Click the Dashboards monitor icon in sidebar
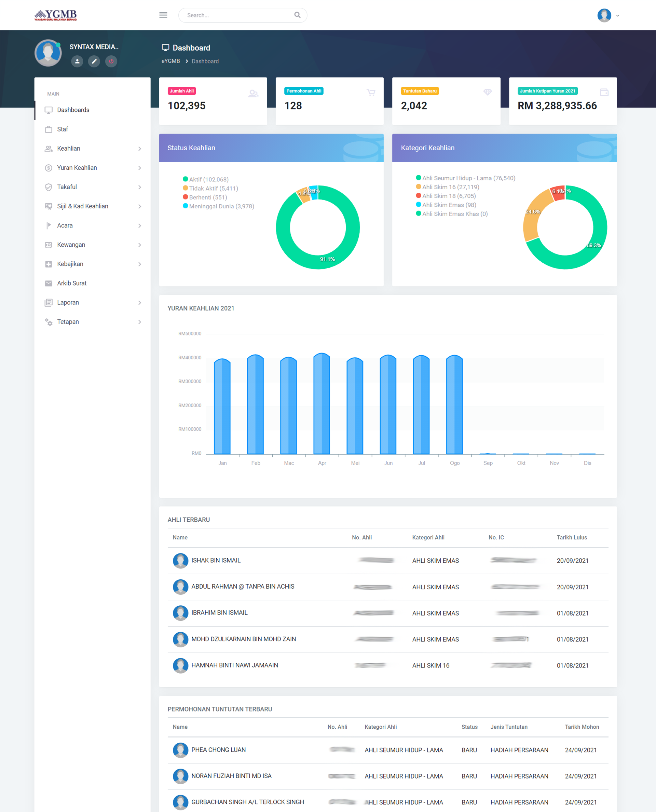Image resolution: width=656 pixels, height=812 pixels. 49,110
